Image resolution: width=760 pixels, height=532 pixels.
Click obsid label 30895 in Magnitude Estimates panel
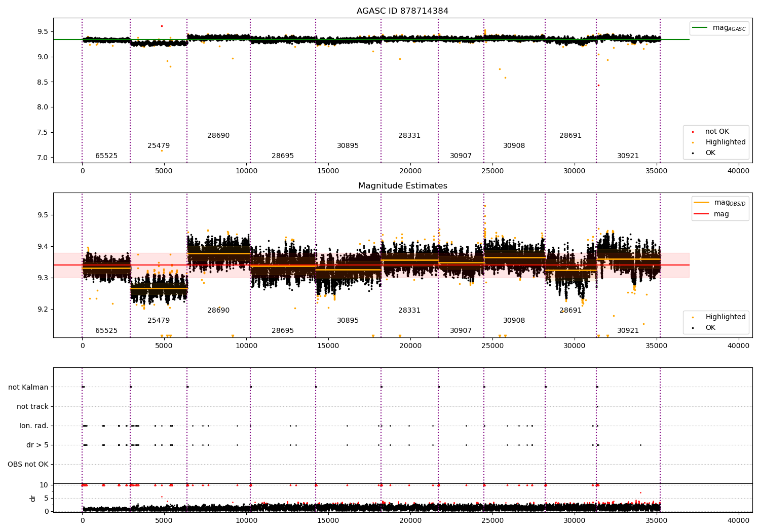(x=348, y=321)
